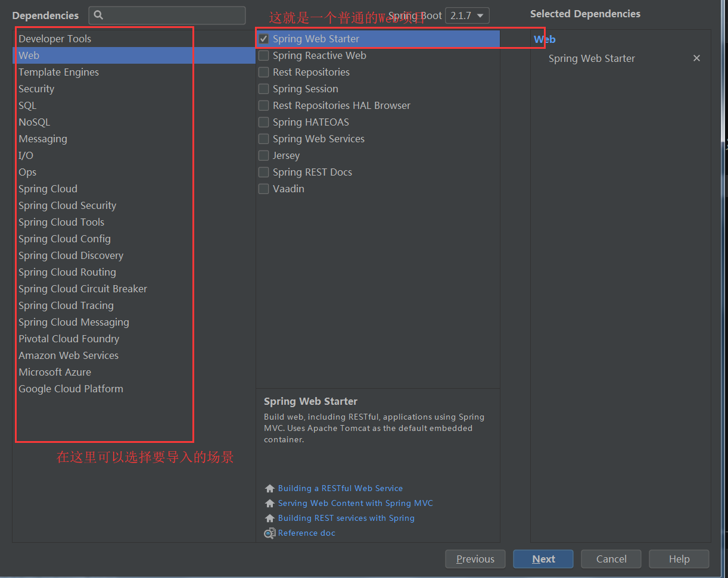This screenshot has width=728, height=578.
Task: Select Spring Cloud Tracing category
Action: tap(134, 305)
